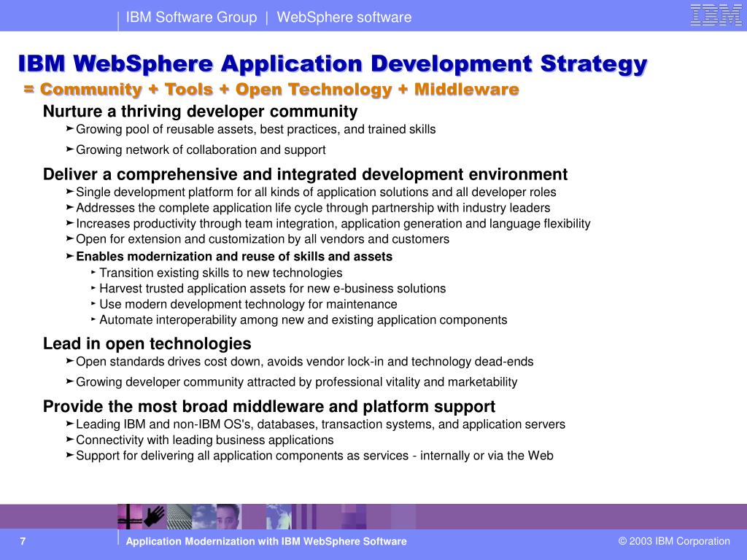Click the sub-bullet "Use modern development technology for maintenance"

(x=248, y=304)
